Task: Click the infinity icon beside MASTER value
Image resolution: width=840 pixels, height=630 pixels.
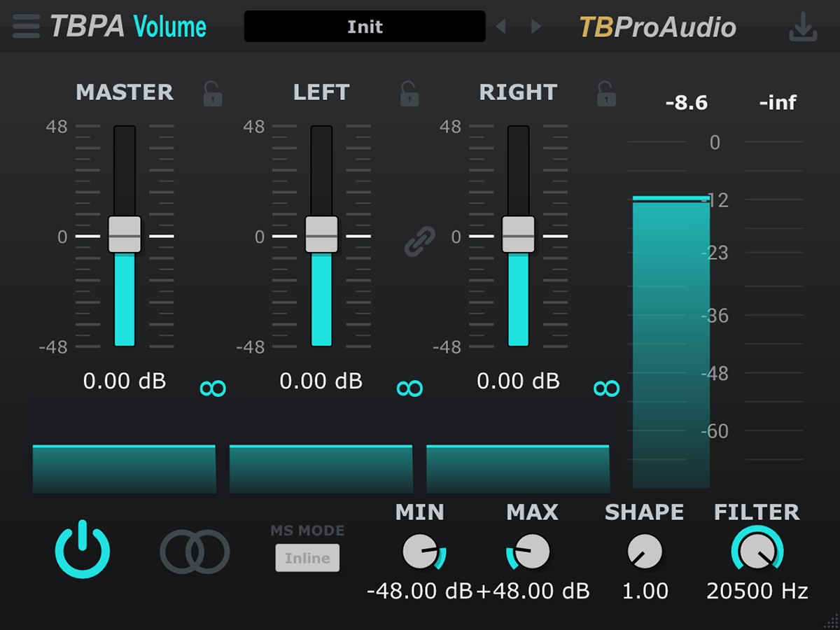Action: (x=213, y=388)
